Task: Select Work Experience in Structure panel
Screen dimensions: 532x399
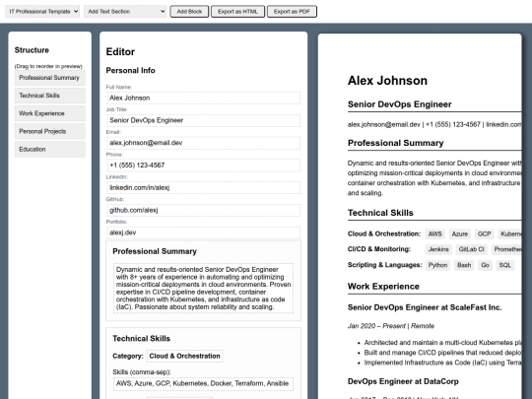Action: pos(50,113)
